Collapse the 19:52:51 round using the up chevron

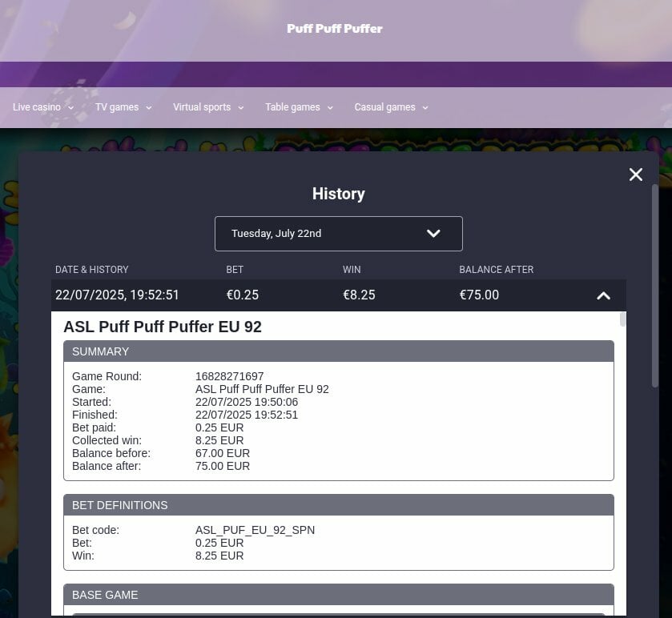(603, 295)
